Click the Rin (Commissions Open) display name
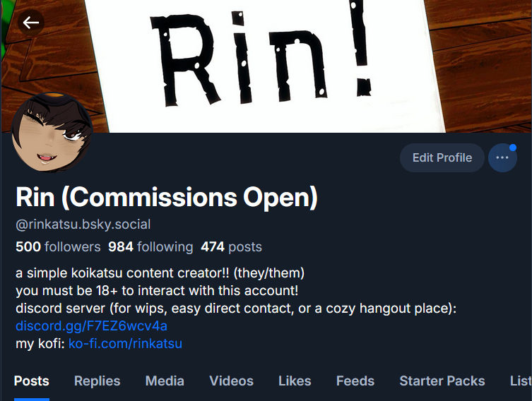The height and width of the screenshot is (401, 532). click(167, 197)
